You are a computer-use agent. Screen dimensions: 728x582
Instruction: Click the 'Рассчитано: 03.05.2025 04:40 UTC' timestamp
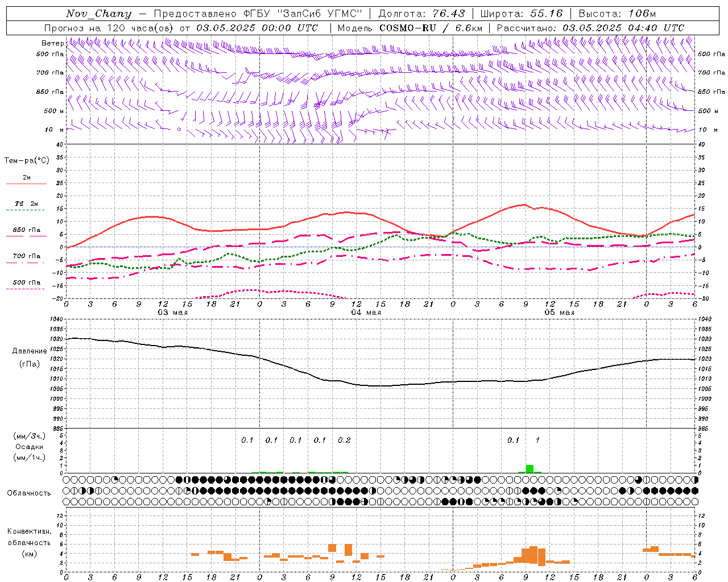tap(590, 28)
